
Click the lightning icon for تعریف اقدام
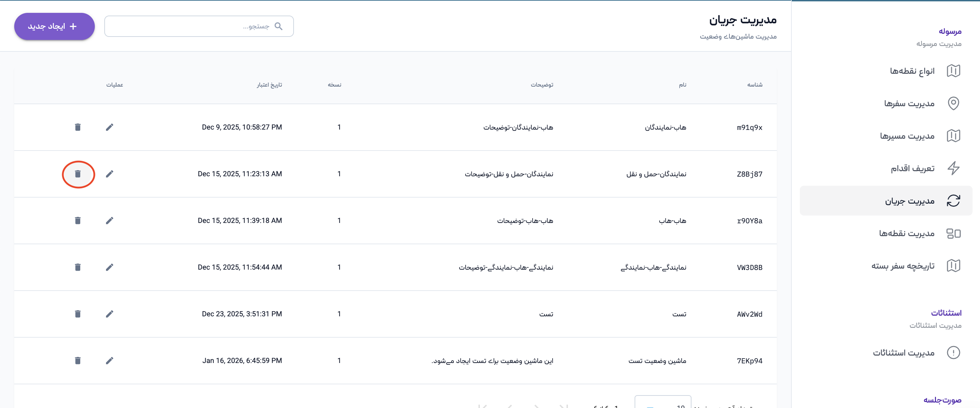953,168
